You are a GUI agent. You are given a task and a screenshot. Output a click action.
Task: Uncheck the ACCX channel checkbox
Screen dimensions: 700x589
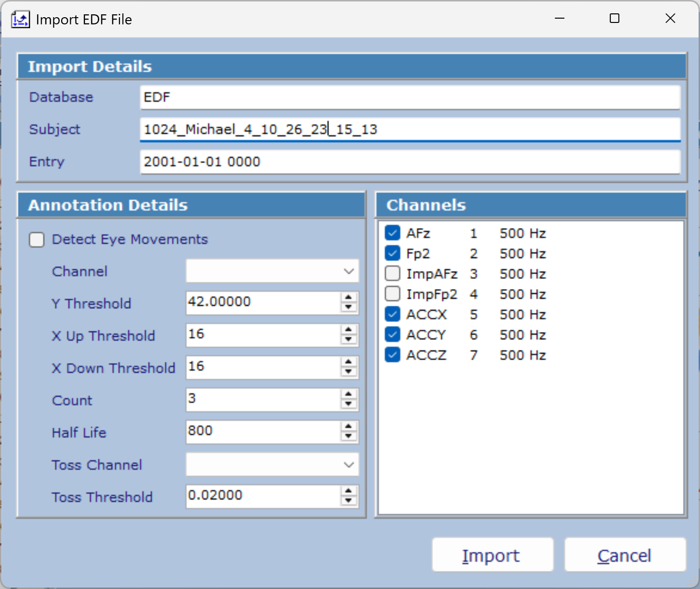coord(392,314)
